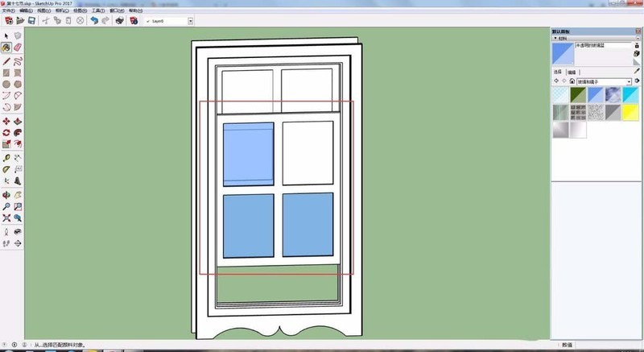This screenshot has width=644, height=352.
Task: Open the File menu
Action: [9, 10]
